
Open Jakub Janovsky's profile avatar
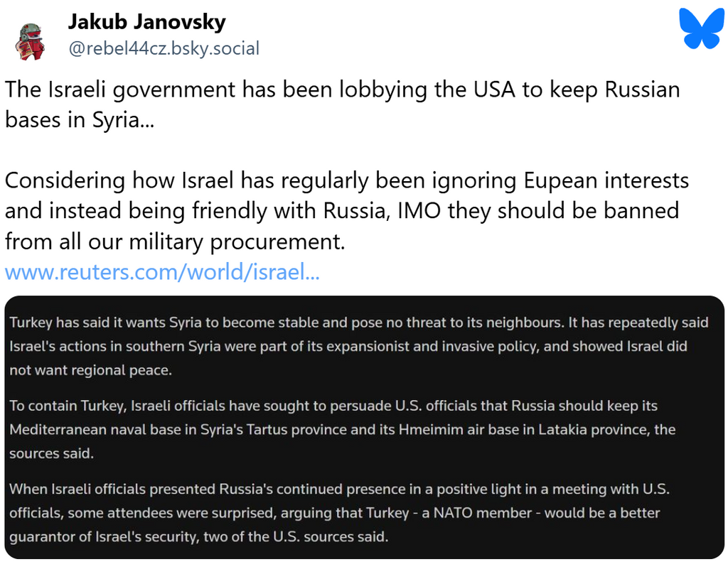coord(30,42)
